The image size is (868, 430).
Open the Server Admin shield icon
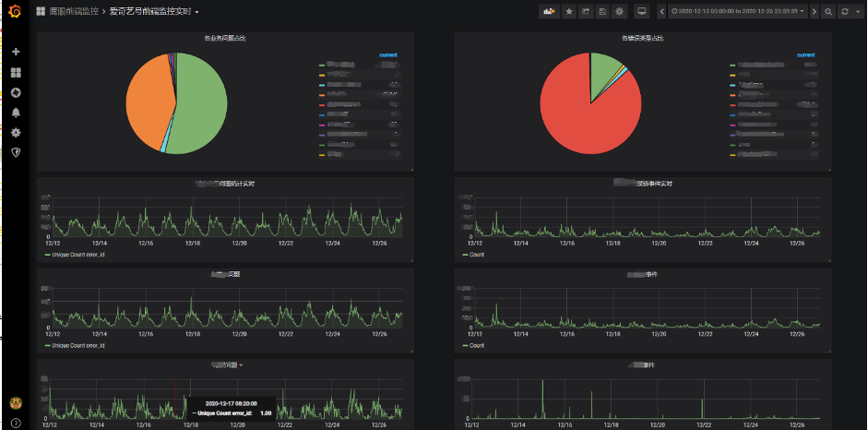point(16,152)
